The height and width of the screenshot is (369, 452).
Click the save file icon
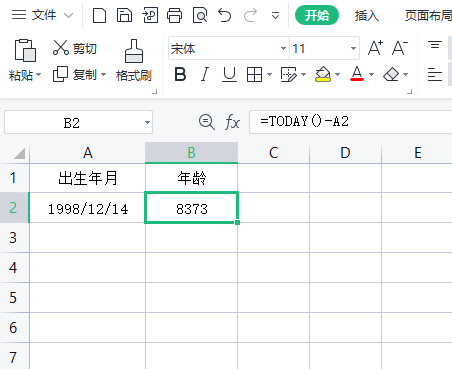coord(124,15)
